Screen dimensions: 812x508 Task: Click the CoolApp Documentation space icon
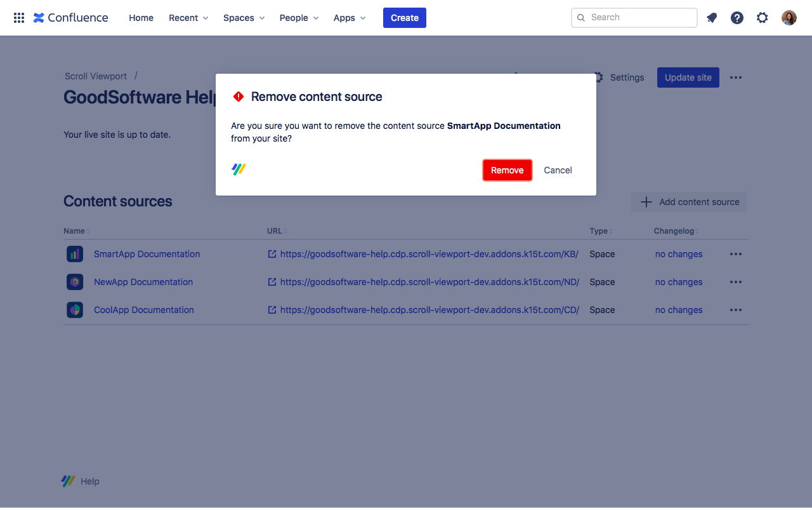pyautogui.click(x=74, y=309)
